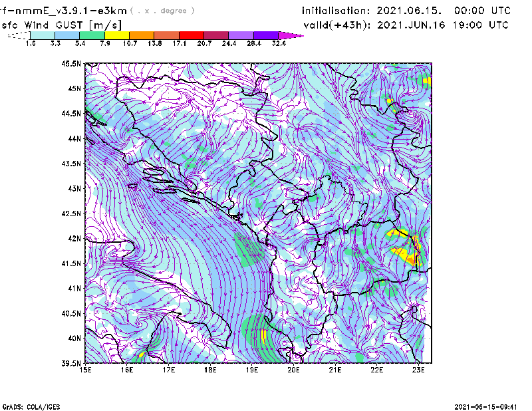
Task: Click the legend value 28.4
Action: pos(254,43)
